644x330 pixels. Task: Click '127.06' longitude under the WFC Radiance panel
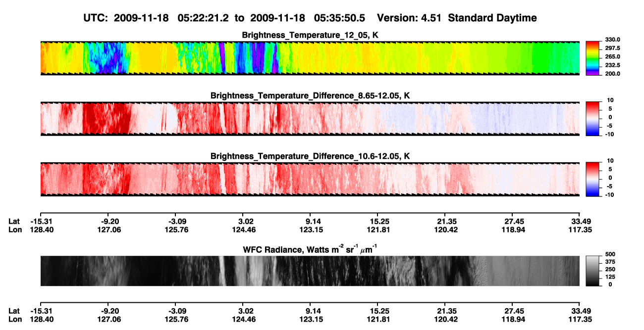click(109, 320)
